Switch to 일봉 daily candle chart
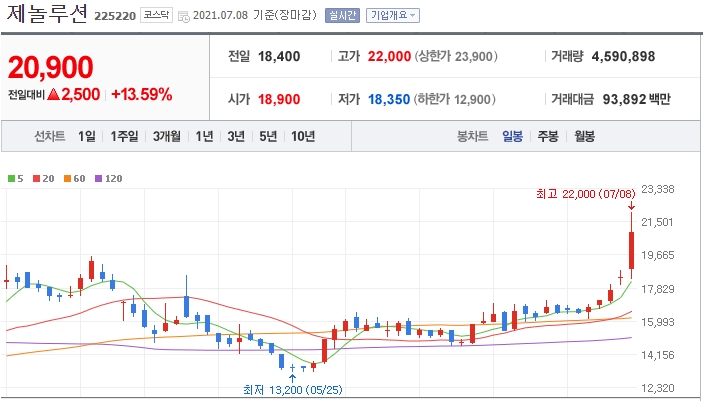This screenshot has width=703, height=401. click(x=512, y=136)
